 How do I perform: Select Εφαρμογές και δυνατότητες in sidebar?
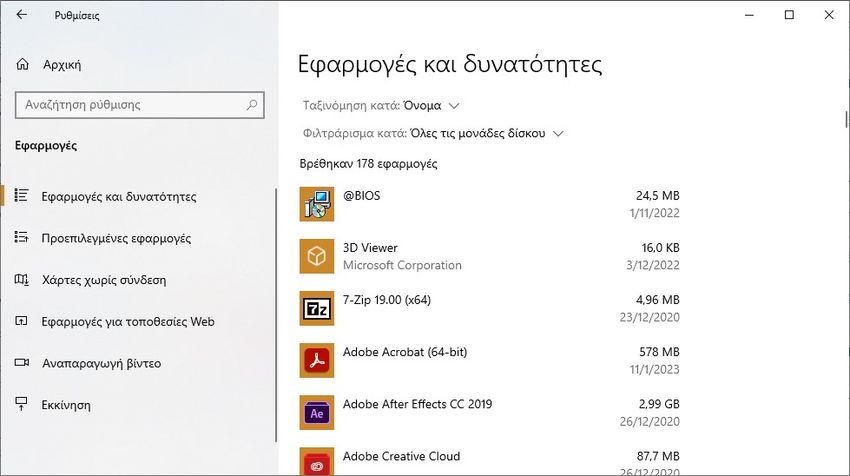[119, 196]
